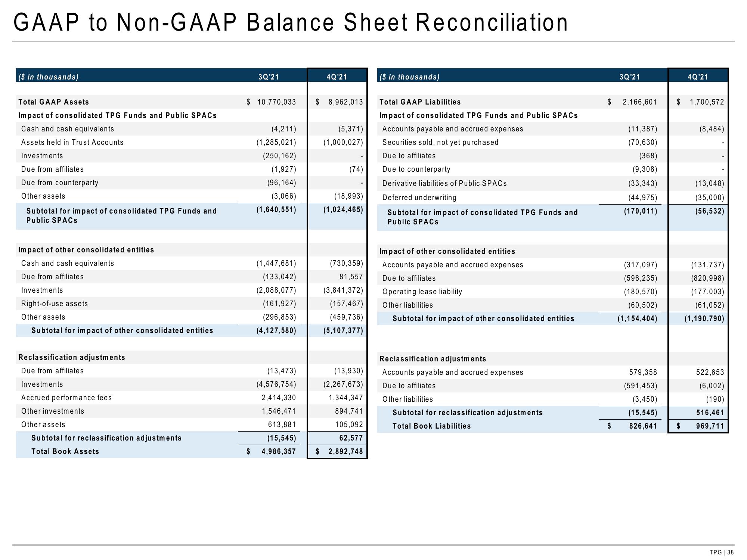Click the liabilities value 1,700,572
Viewport: 747px width, 560px height.
click(x=707, y=102)
